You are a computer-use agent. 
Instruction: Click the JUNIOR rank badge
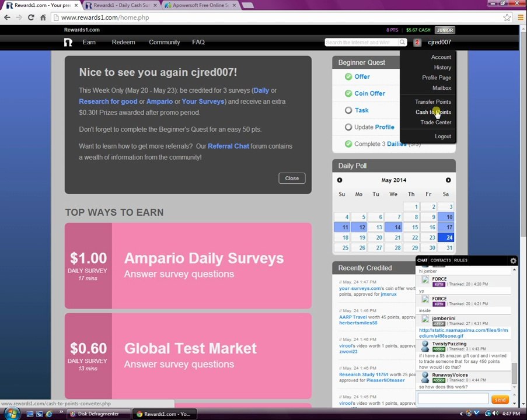(445, 30)
